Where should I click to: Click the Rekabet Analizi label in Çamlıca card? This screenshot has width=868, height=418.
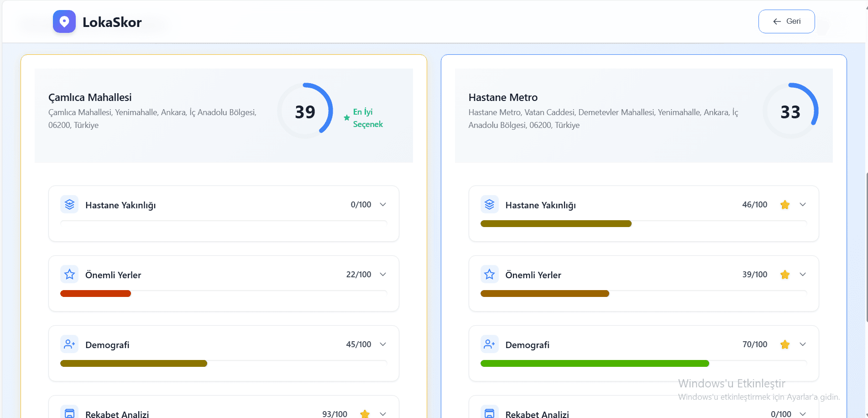click(117, 414)
